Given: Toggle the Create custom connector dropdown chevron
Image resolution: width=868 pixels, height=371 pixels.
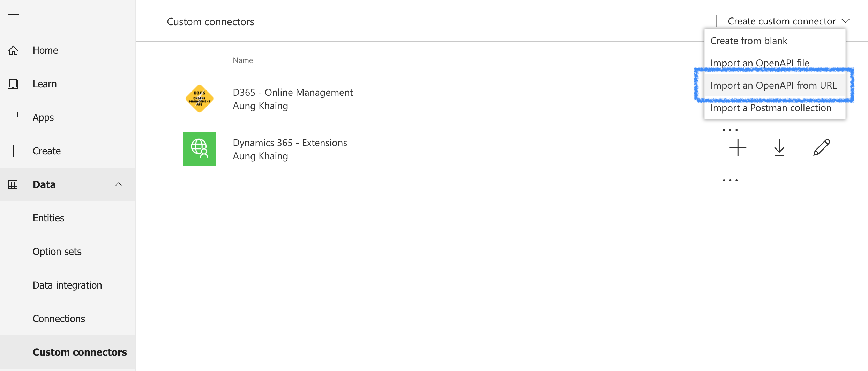Looking at the screenshot, I should click(845, 21).
